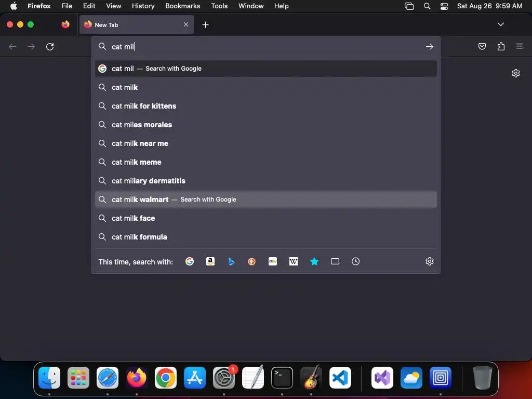Open the Firefox app menu in menu bar
This screenshot has width=532, height=399.
pos(39,6)
